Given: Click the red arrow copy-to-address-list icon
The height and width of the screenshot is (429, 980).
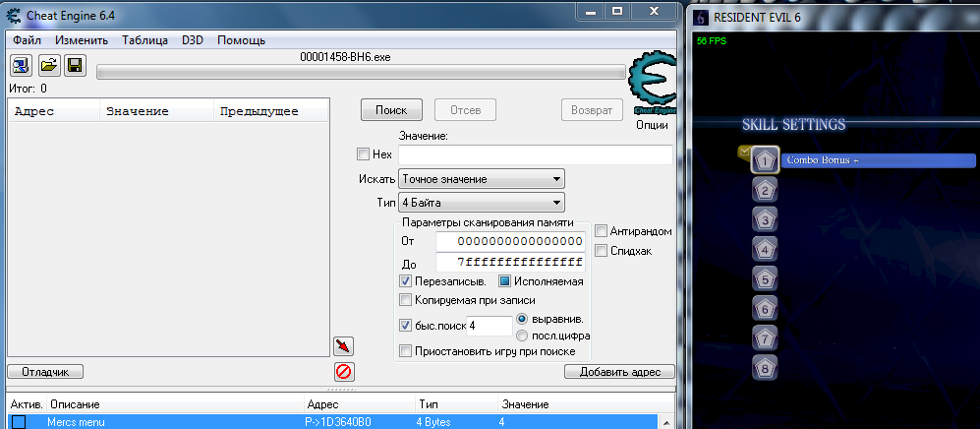Looking at the screenshot, I should pos(344,345).
